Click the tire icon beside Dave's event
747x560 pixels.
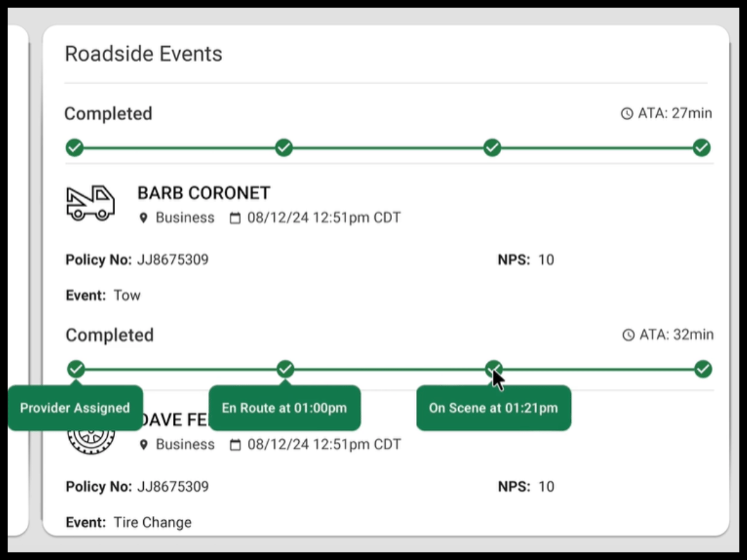coord(91,441)
